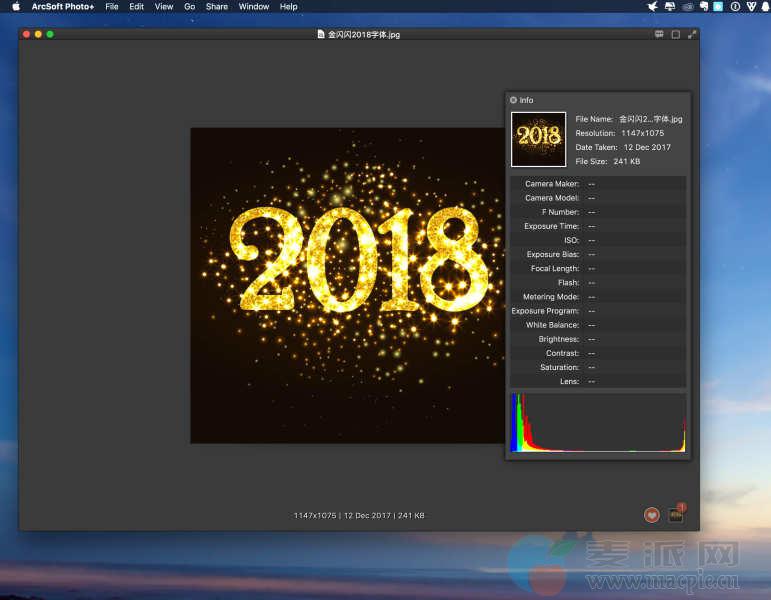Open the Share menu
771x600 pixels.
pos(216,6)
